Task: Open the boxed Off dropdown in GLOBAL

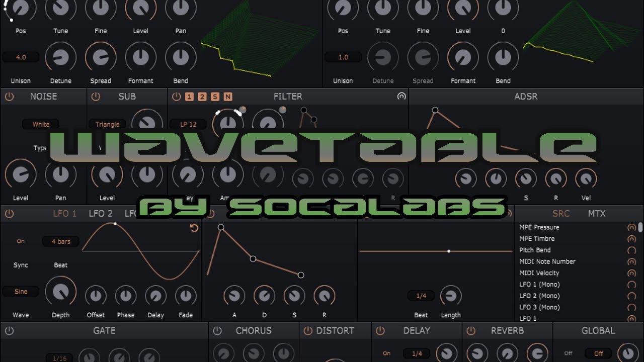Action: (598, 353)
